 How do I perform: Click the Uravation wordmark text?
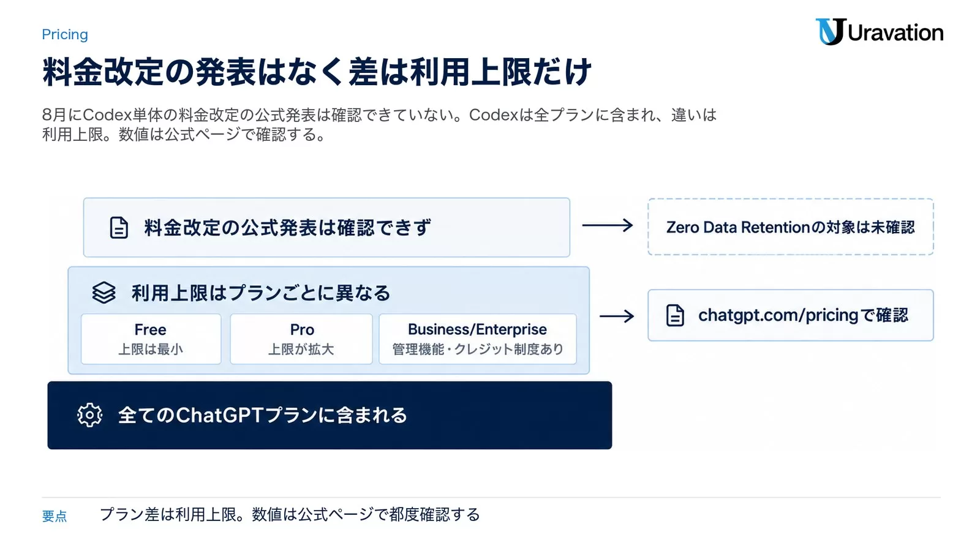[895, 32]
